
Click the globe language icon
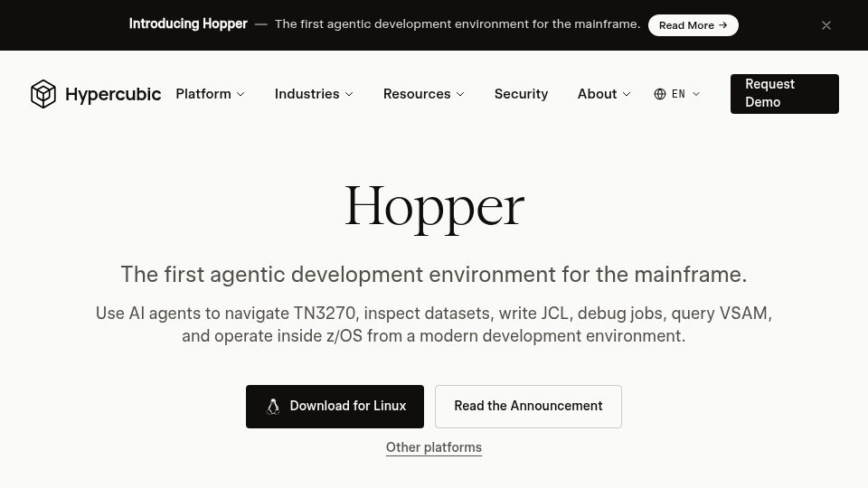pos(660,94)
